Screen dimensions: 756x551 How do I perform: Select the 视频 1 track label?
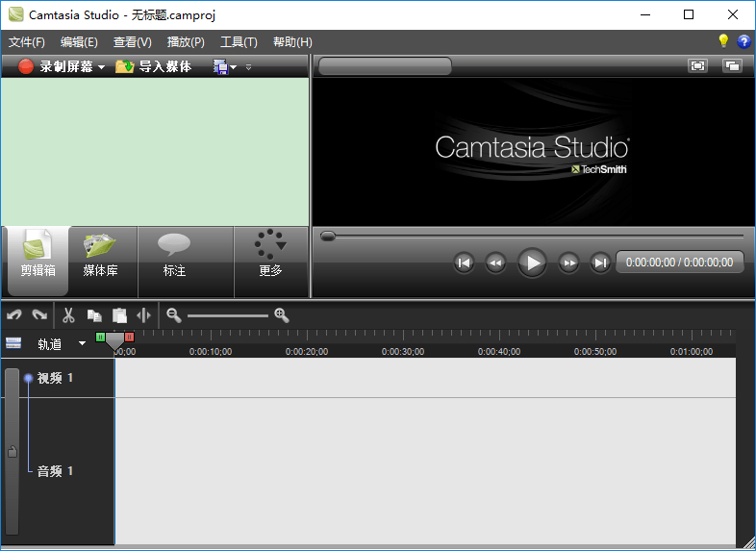coord(55,378)
